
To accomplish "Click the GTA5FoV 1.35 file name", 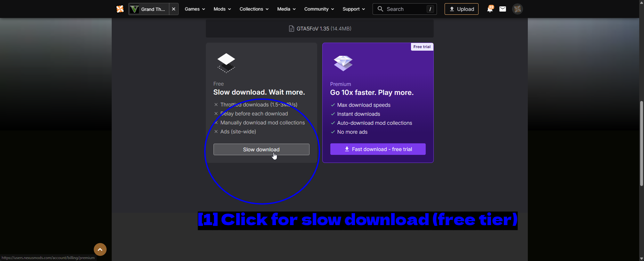I will coord(313,29).
